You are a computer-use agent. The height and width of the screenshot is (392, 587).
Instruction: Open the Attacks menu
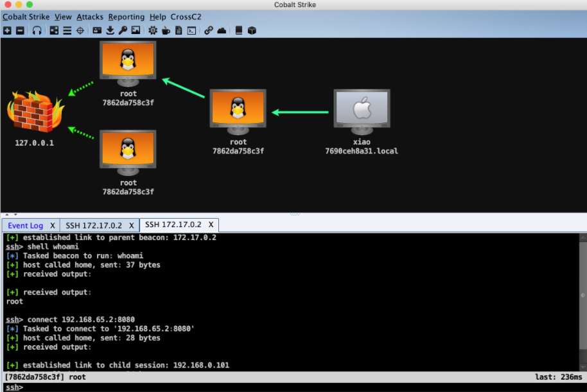(x=90, y=17)
